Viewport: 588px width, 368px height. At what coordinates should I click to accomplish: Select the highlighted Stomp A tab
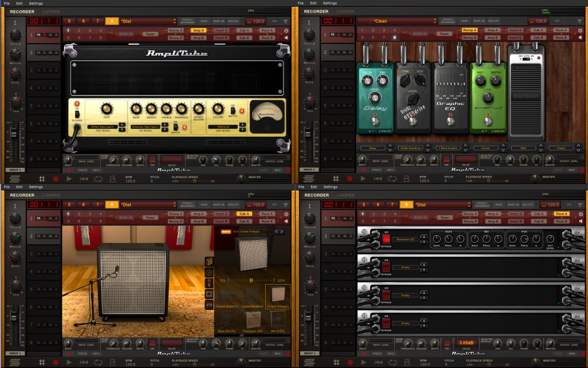click(x=469, y=30)
